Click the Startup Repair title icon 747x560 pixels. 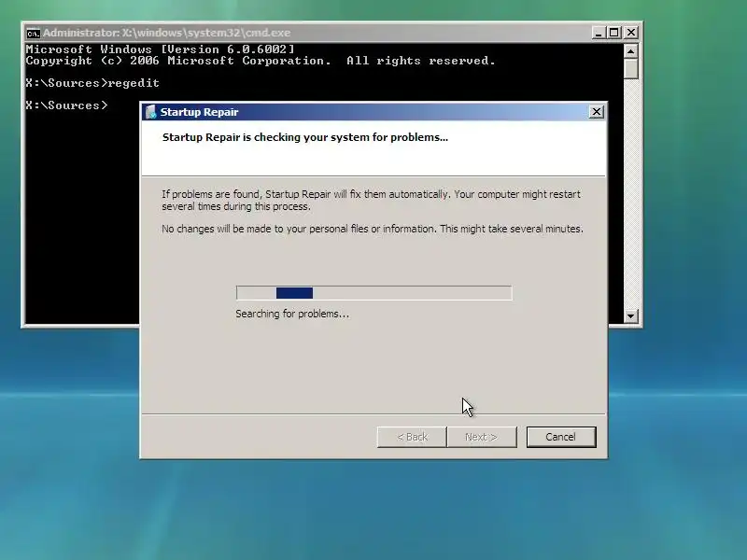151,112
